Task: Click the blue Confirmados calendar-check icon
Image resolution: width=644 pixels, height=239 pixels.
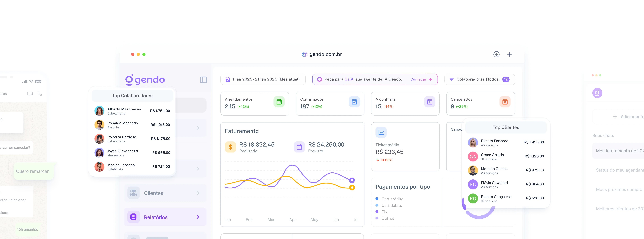Action: click(354, 102)
